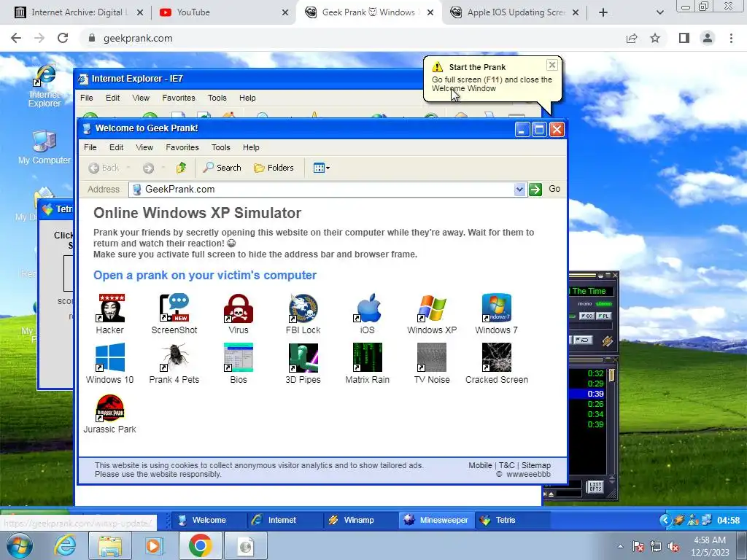Click the share page icon in Chrome

[632, 38]
